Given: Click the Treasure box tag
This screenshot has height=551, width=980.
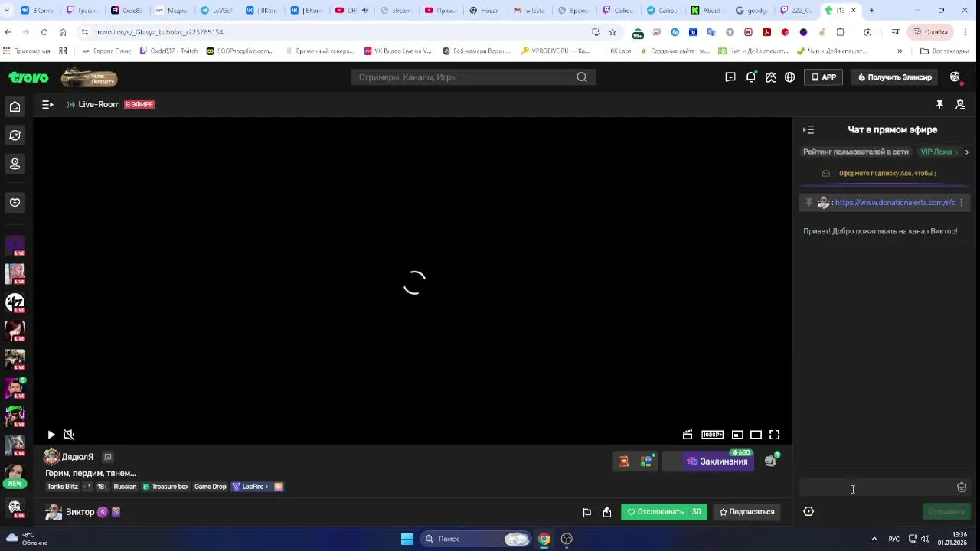Looking at the screenshot, I should coord(165,487).
